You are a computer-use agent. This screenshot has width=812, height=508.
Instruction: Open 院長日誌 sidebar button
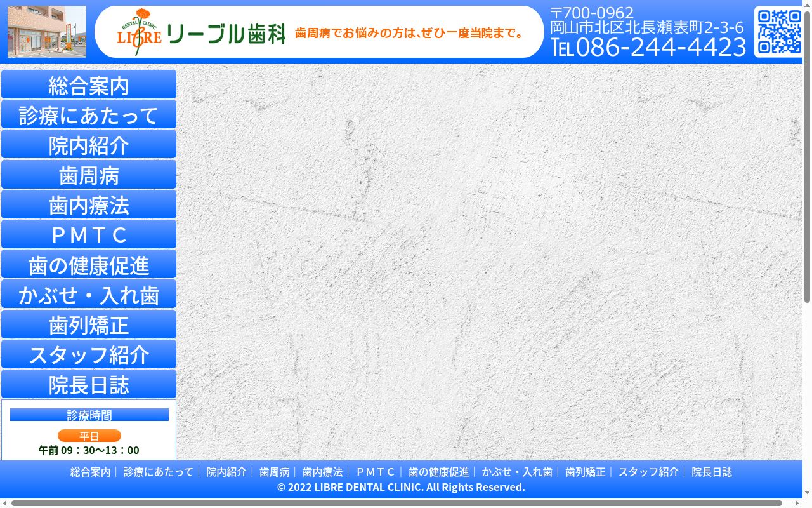pyautogui.click(x=89, y=384)
